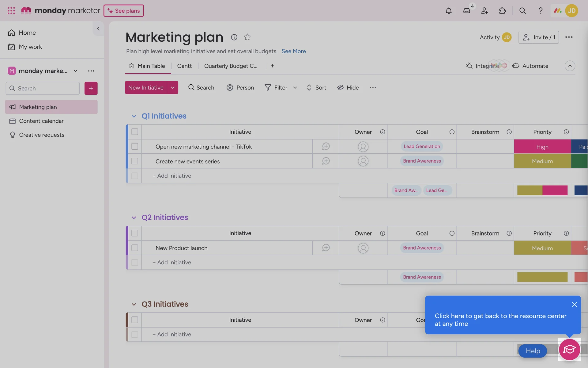Tick the New Product launch checkbox

click(135, 248)
